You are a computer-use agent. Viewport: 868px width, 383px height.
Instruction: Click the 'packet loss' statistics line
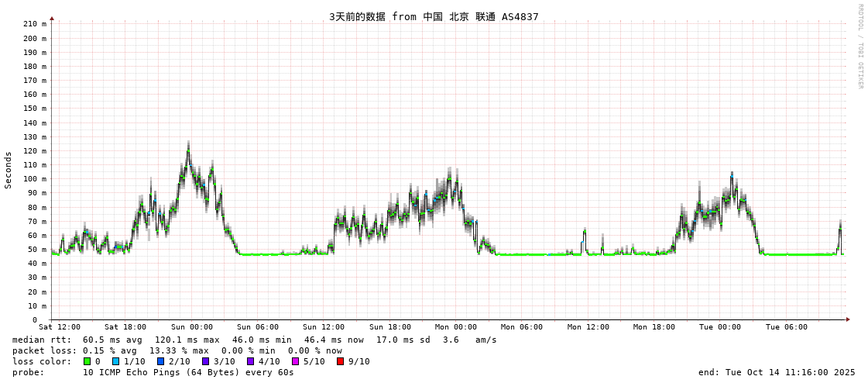(x=177, y=350)
